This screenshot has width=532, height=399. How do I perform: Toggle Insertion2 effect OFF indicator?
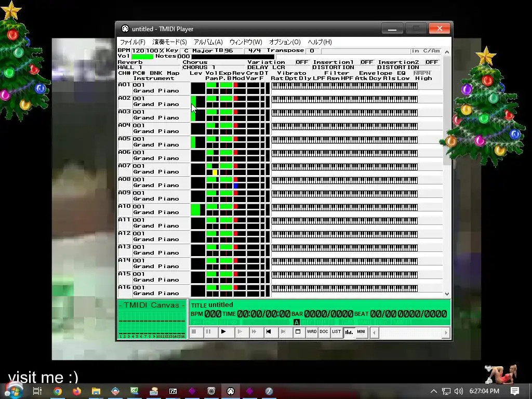click(x=432, y=62)
